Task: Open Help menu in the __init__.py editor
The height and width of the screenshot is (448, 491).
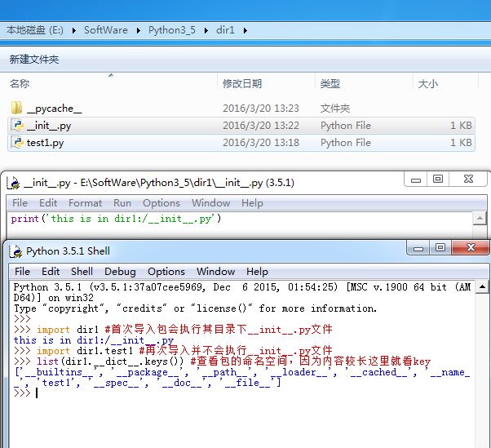Action: coord(252,203)
